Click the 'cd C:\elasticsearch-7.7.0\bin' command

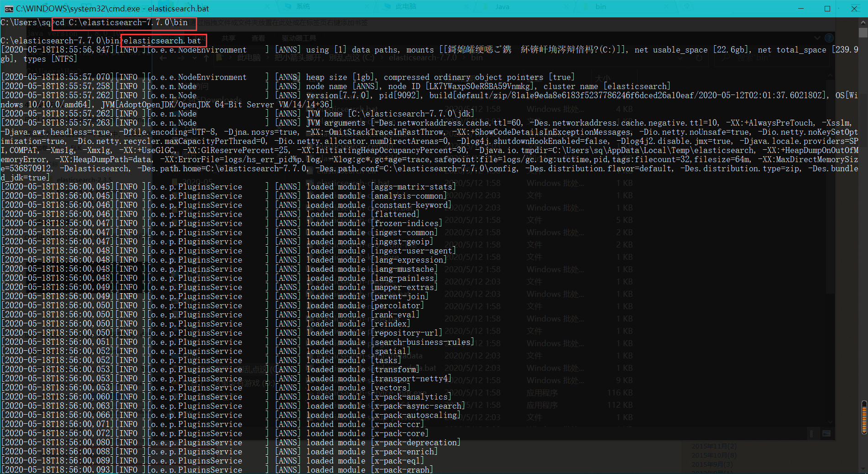pos(121,22)
